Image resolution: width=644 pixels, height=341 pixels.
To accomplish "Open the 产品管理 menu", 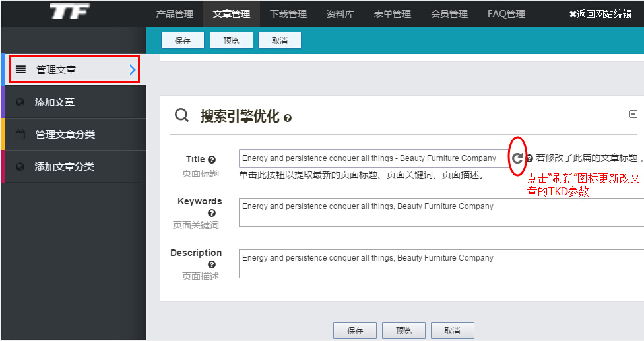I will point(174,14).
